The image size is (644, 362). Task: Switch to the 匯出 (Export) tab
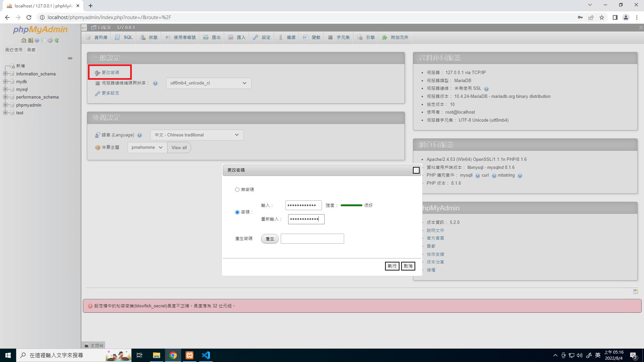pyautogui.click(x=212, y=37)
